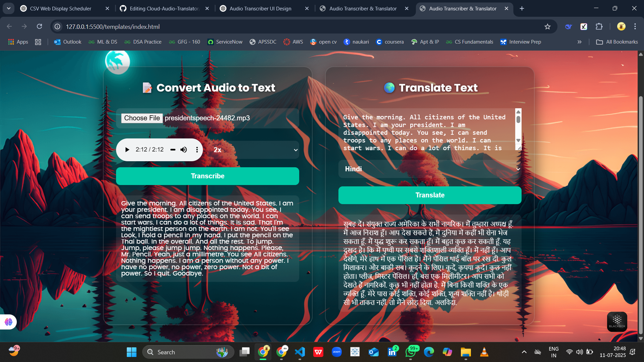Click the Blackbox floating icon

[617, 321]
